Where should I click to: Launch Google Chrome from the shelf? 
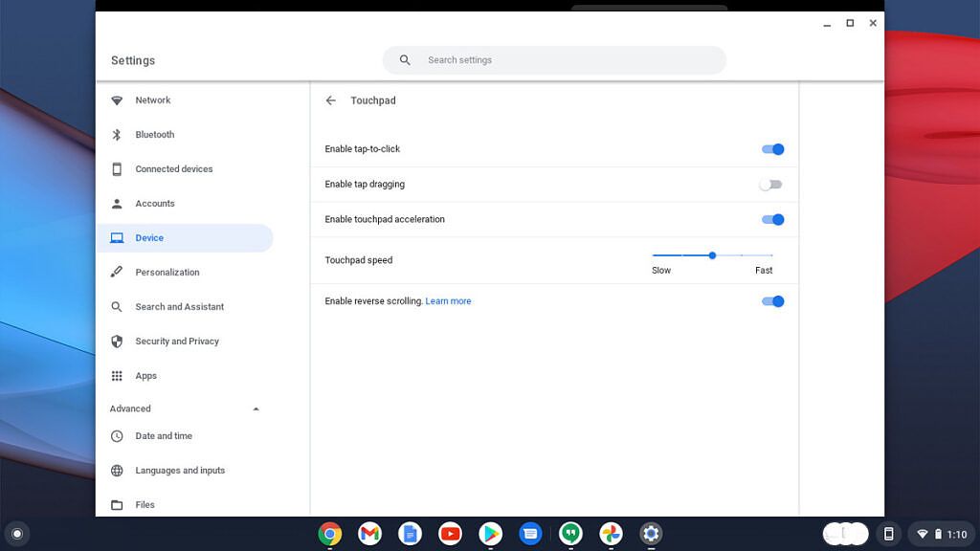tap(330, 533)
